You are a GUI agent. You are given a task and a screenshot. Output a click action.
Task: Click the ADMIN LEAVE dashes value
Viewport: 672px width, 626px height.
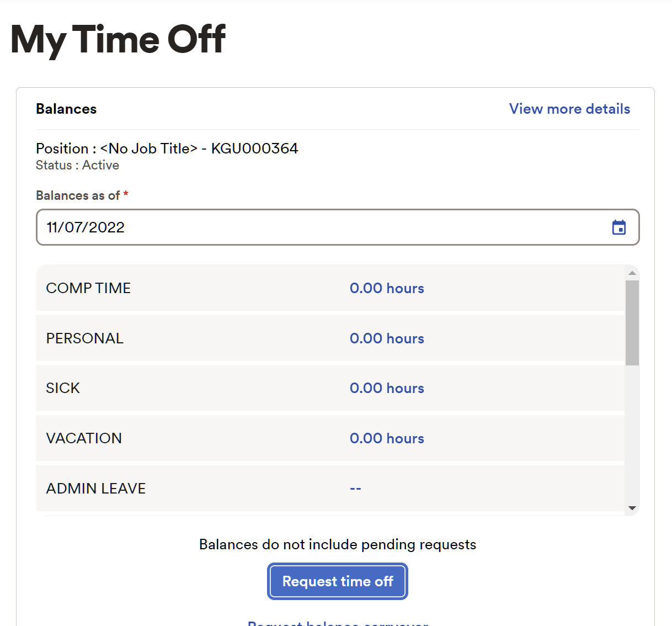(355, 489)
